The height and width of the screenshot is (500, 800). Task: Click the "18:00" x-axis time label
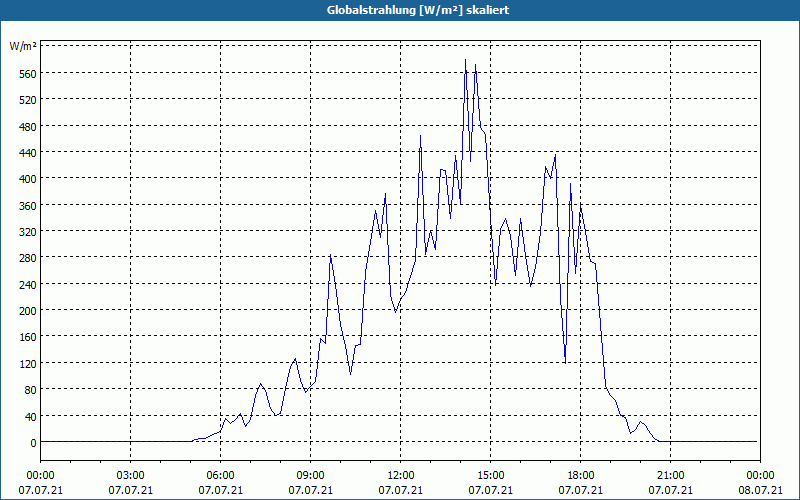coord(581,476)
